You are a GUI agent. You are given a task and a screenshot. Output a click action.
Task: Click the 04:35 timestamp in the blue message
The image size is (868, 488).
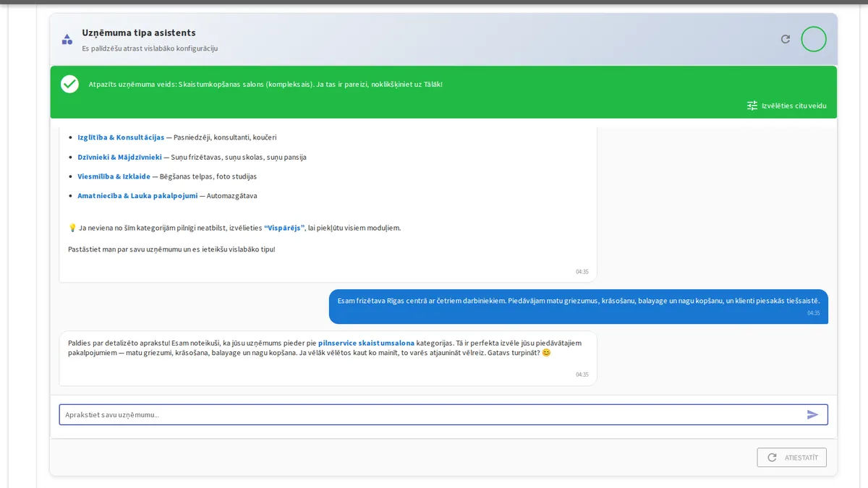point(814,313)
